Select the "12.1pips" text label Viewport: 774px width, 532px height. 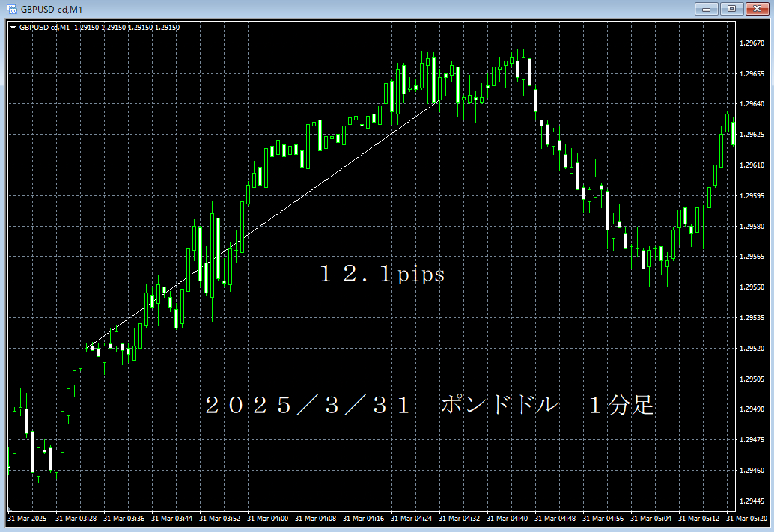pyautogui.click(x=382, y=275)
